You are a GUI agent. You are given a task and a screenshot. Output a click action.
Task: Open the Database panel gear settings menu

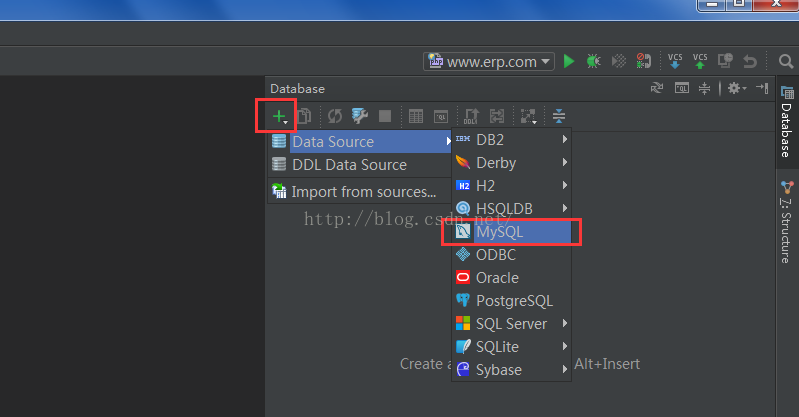[x=737, y=88]
